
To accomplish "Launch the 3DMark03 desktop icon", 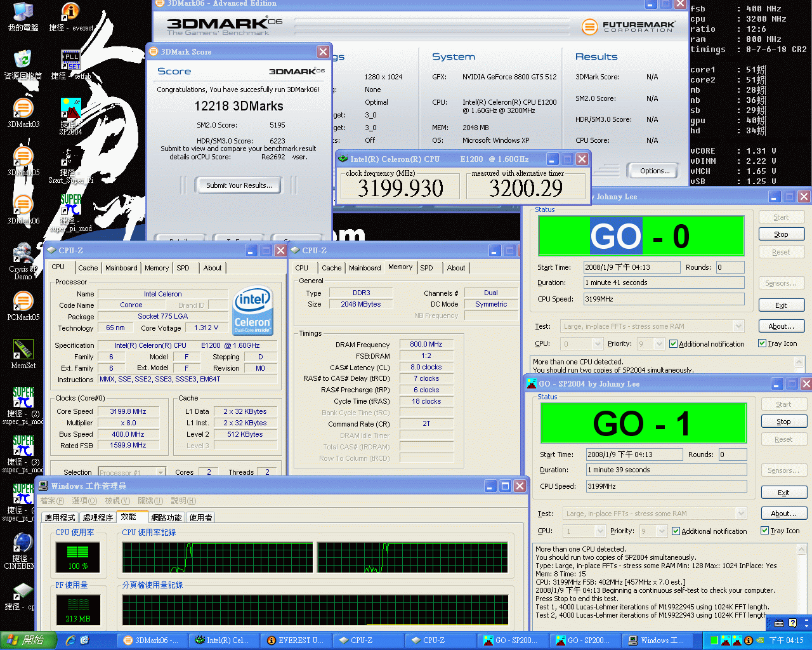I will tap(23, 113).
